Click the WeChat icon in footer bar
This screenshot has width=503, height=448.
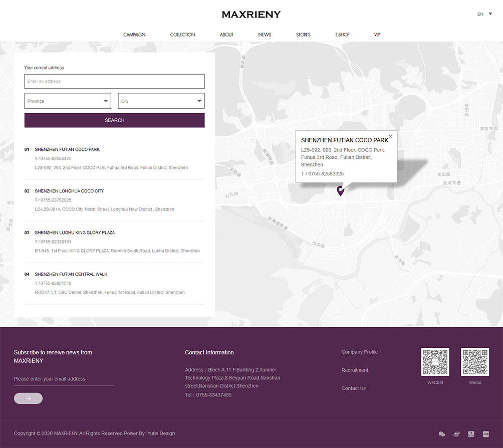441,434
